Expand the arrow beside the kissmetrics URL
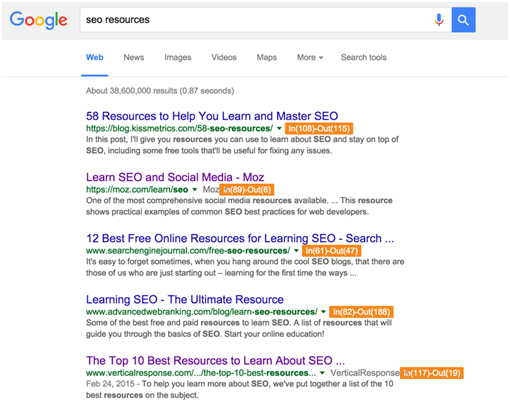This screenshot has width=510, height=407. tap(279, 128)
